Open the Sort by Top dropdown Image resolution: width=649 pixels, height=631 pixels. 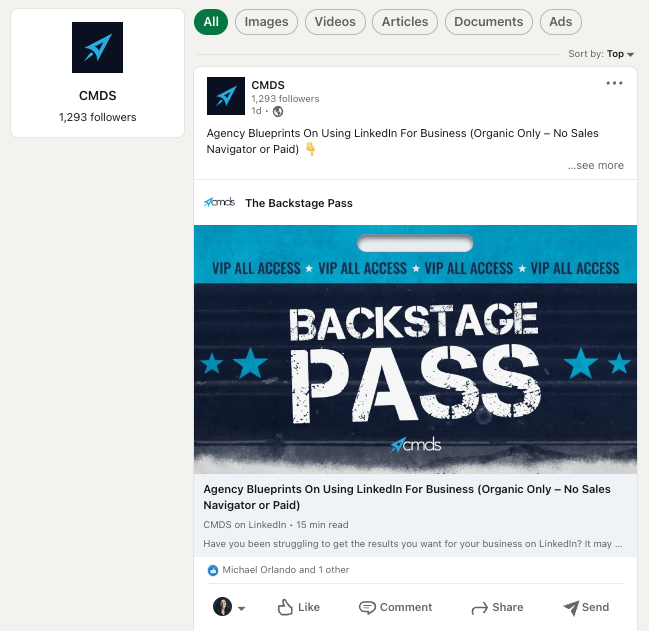[601, 54]
